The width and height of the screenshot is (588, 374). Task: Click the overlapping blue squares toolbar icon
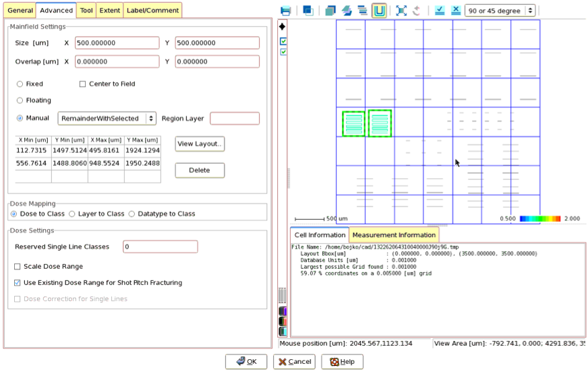tap(308, 11)
